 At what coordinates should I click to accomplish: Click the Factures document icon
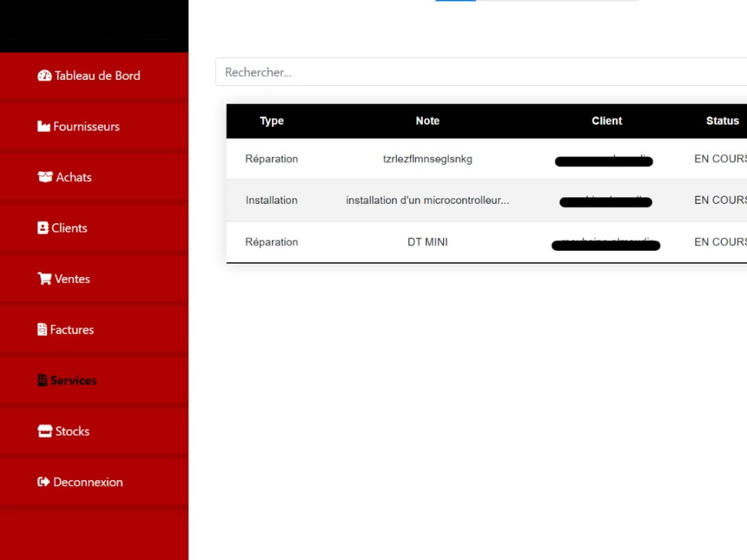pos(42,329)
